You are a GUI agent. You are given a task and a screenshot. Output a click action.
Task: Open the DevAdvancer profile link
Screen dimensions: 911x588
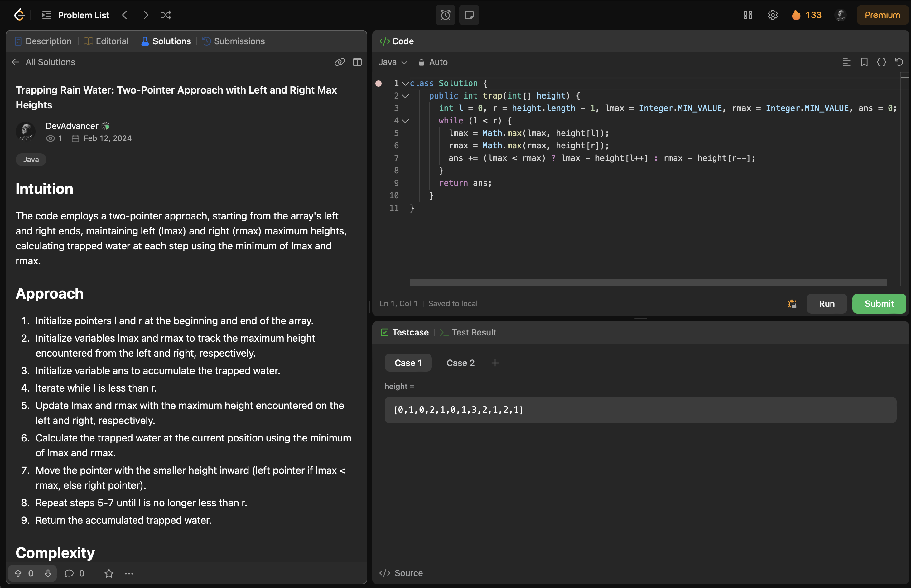click(72, 126)
